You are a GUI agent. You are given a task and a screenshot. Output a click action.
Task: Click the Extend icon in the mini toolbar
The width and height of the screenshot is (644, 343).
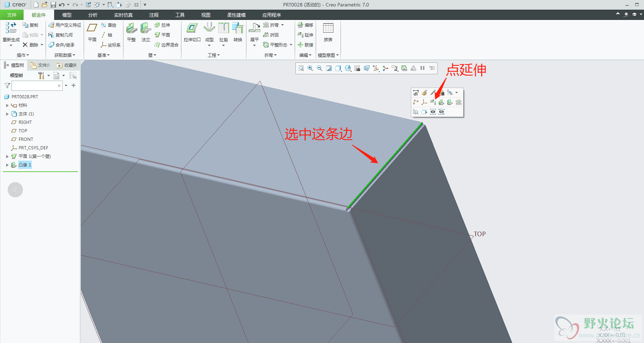pyautogui.click(x=433, y=102)
